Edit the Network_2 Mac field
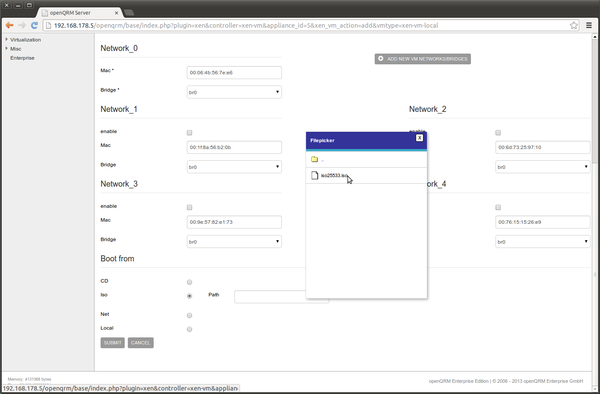 tap(543, 147)
